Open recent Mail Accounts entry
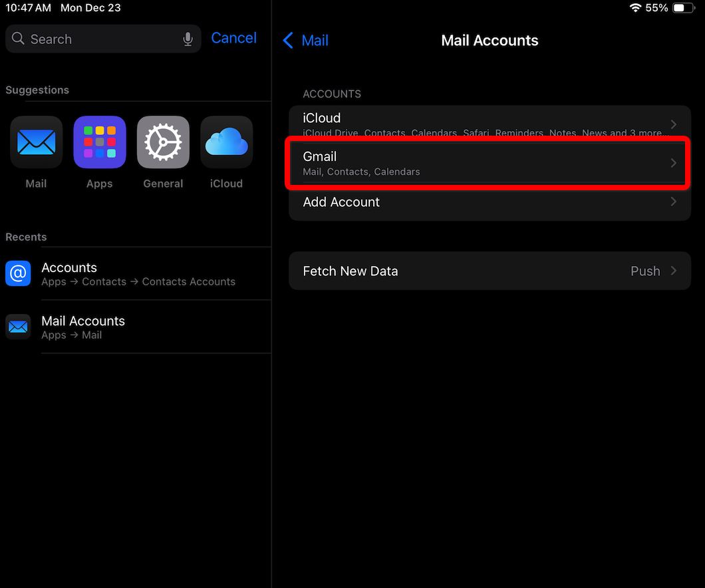The height and width of the screenshot is (588, 705). pos(138,327)
